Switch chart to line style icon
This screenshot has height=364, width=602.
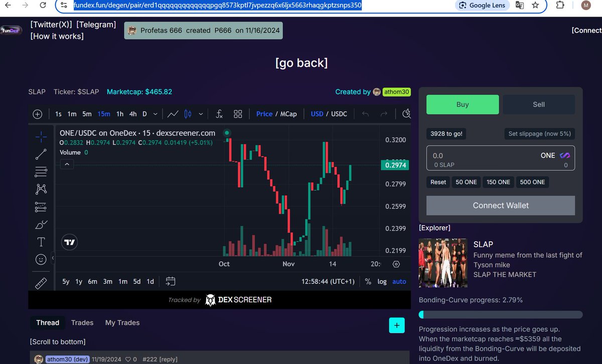173,114
